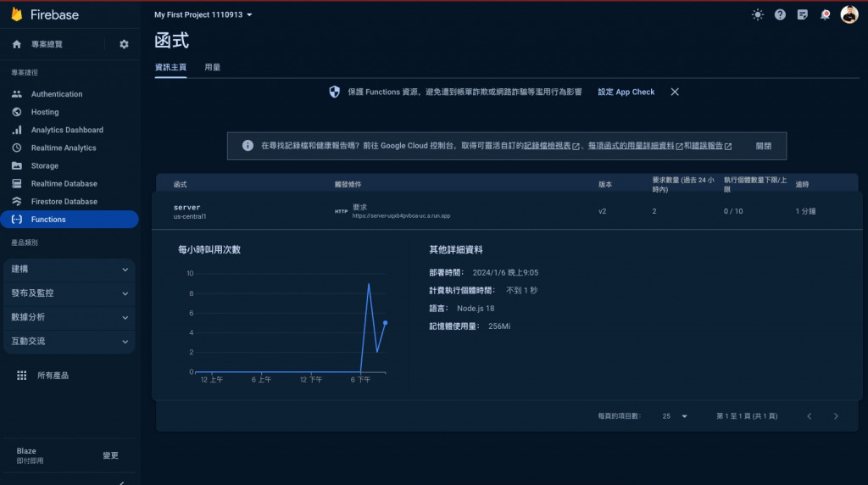Open the feedback notes icon
Image resolution: width=868 pixels, height=485 pixels.
click(x=802, y=15)
